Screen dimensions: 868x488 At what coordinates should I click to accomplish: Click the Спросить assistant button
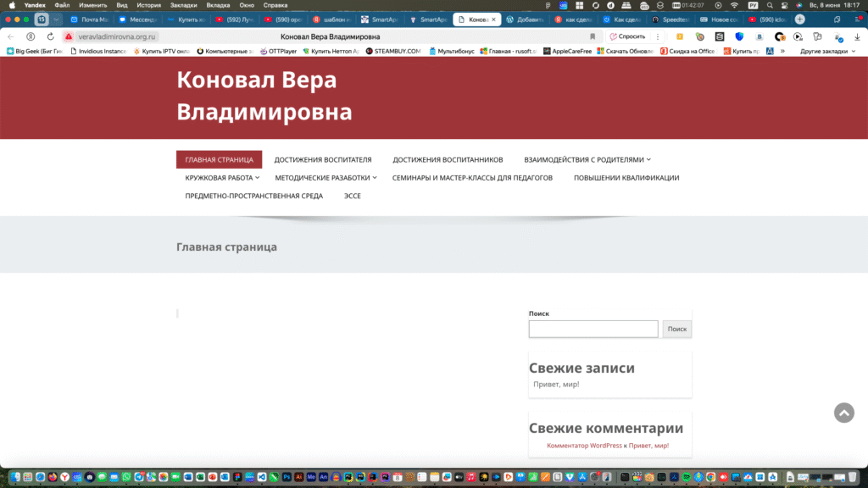click(628, 37)
